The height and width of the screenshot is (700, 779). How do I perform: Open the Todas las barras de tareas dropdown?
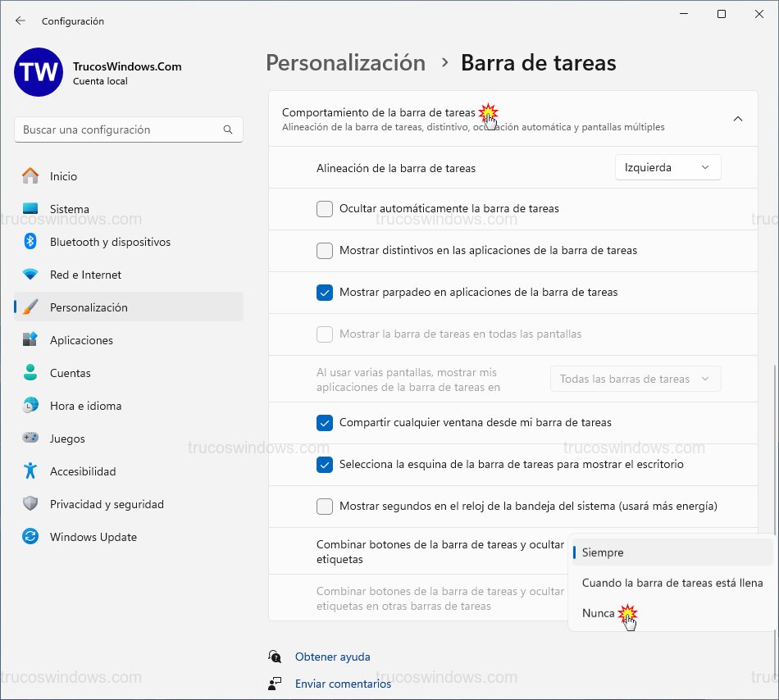point(635,378)
